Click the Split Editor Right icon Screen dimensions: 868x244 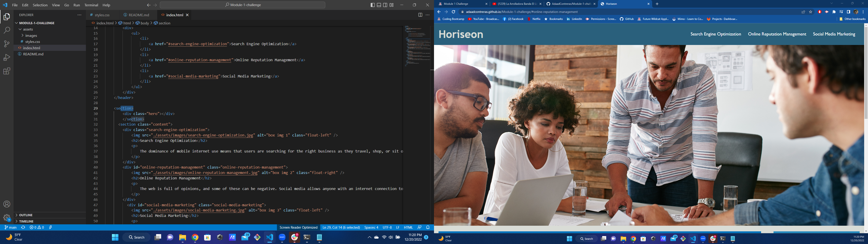[420, 15]
